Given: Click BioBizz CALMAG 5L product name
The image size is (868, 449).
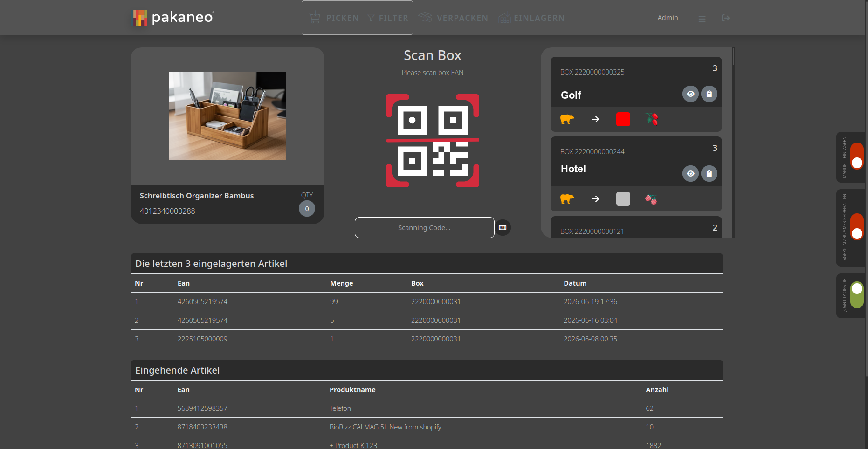Looking at the screenshot, I should point(385,427).
